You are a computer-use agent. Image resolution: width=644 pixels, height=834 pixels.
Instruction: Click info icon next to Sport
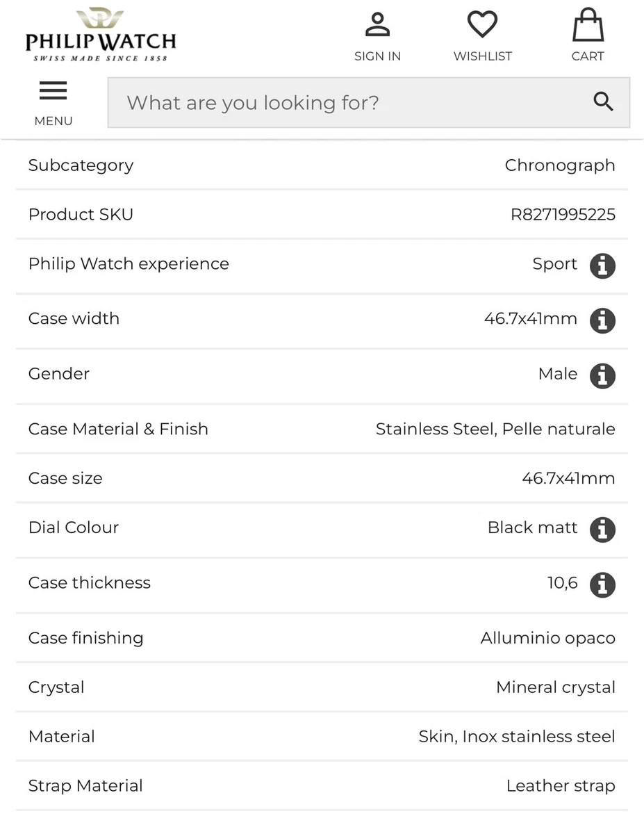coord(602,265)
